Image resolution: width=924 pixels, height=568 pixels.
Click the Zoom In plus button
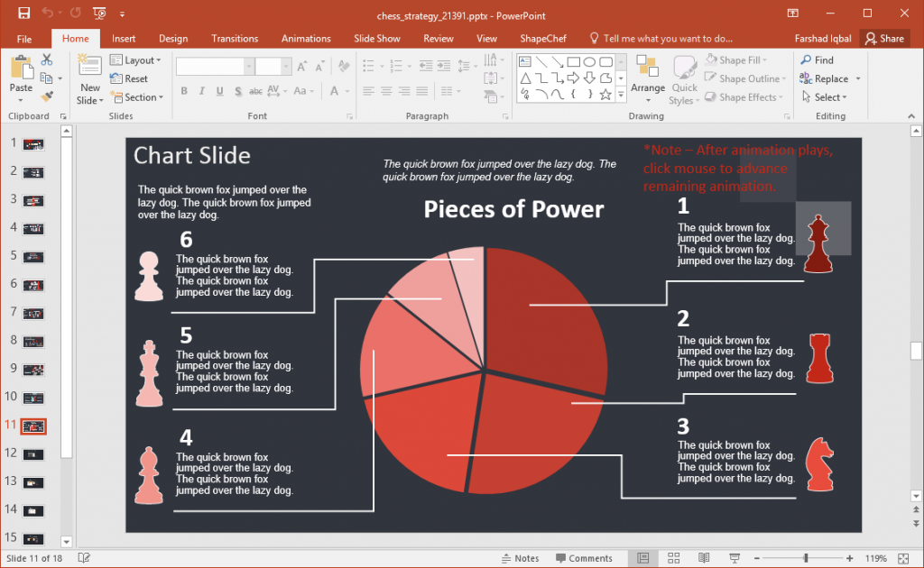point(849,558)
